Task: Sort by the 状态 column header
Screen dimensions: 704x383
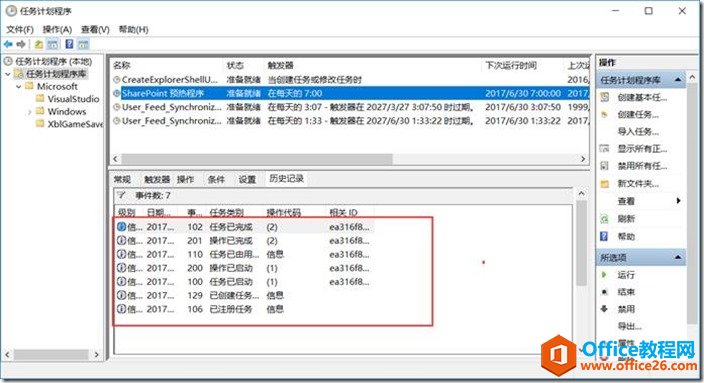Action: pyautogui.click(x=235, y=66)
